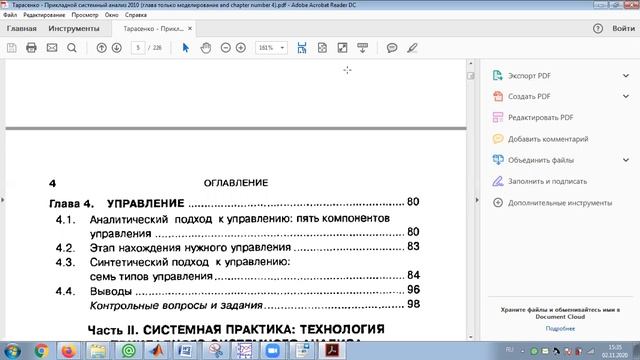Screen dimensions: 640x360
Task: Open Создать PDF tool
Action: point(529,96)
